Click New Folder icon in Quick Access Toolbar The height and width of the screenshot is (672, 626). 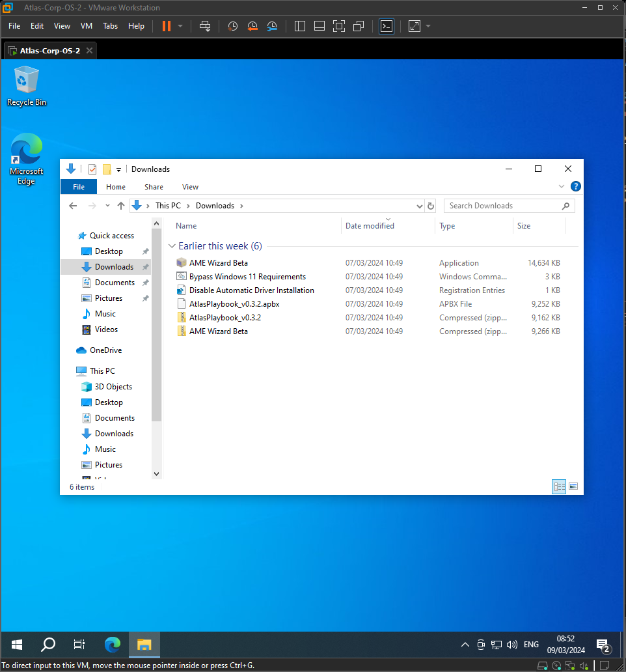pyautogui.click(x=107, y=169)
